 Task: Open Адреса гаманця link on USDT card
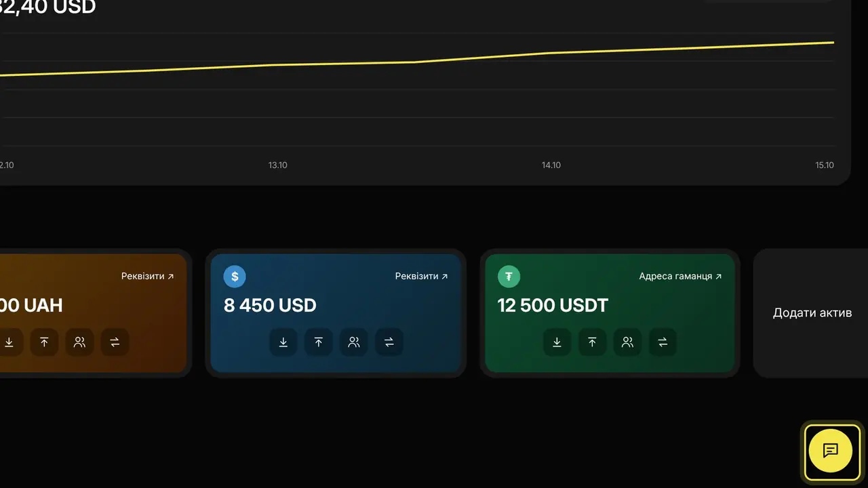click(x=680, y=277)
